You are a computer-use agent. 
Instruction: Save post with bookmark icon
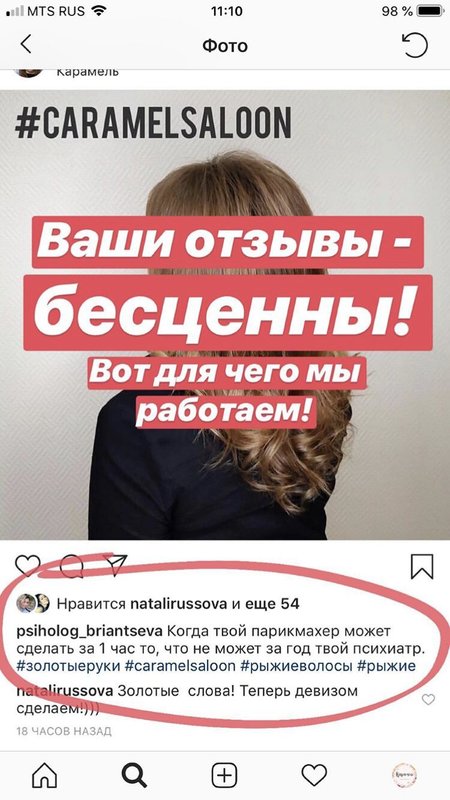[x=422, y=566]
